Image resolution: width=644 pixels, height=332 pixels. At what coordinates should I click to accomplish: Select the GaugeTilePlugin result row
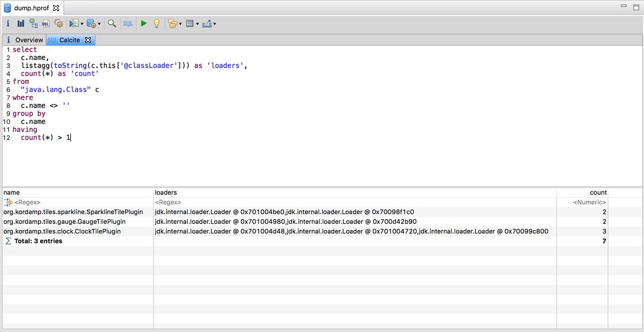pyautogui.click(x=322, y=222)
